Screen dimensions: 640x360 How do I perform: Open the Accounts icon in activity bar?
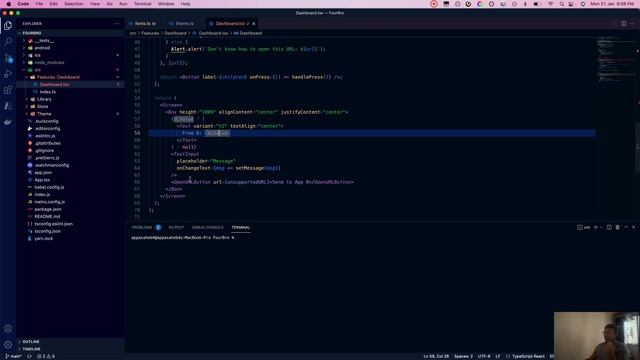(8, 329)
